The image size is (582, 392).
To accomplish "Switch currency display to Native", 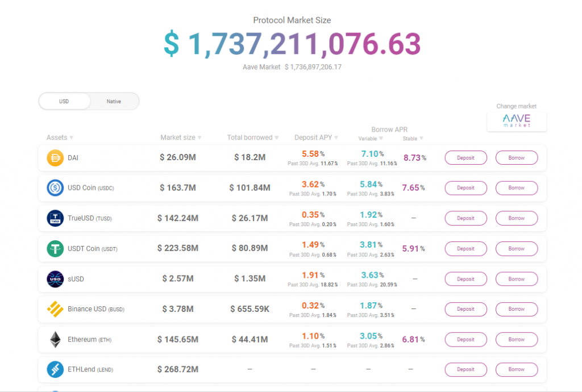I will coord(114,101).
